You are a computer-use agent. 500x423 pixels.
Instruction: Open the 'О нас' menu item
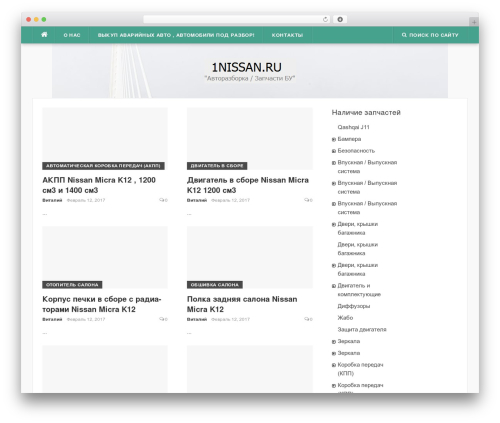pos(72,35)
